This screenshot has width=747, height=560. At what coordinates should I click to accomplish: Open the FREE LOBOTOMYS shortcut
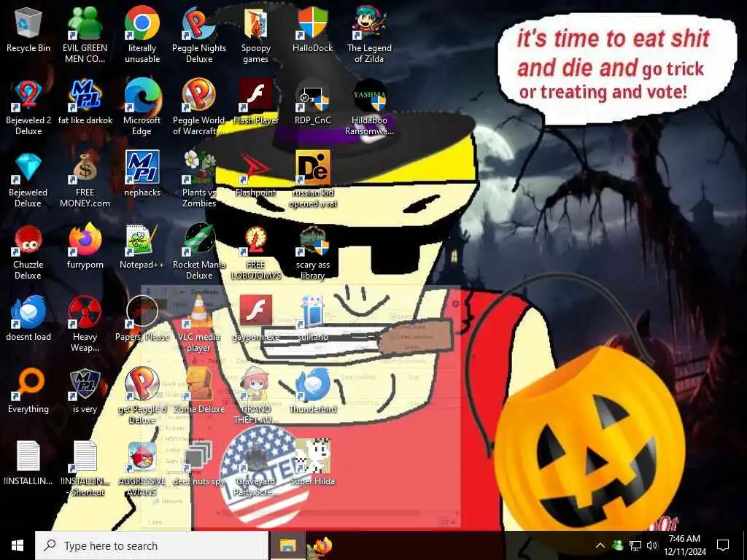click(x=256, y=252)
